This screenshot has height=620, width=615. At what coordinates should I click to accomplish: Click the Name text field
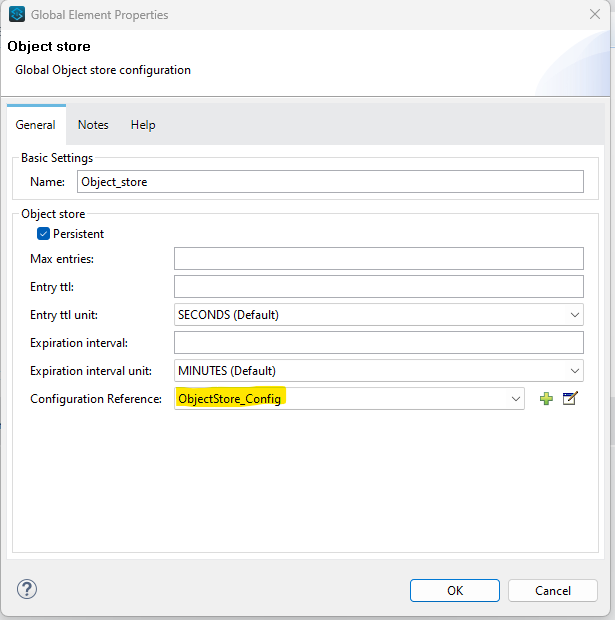tap(330, 182)
